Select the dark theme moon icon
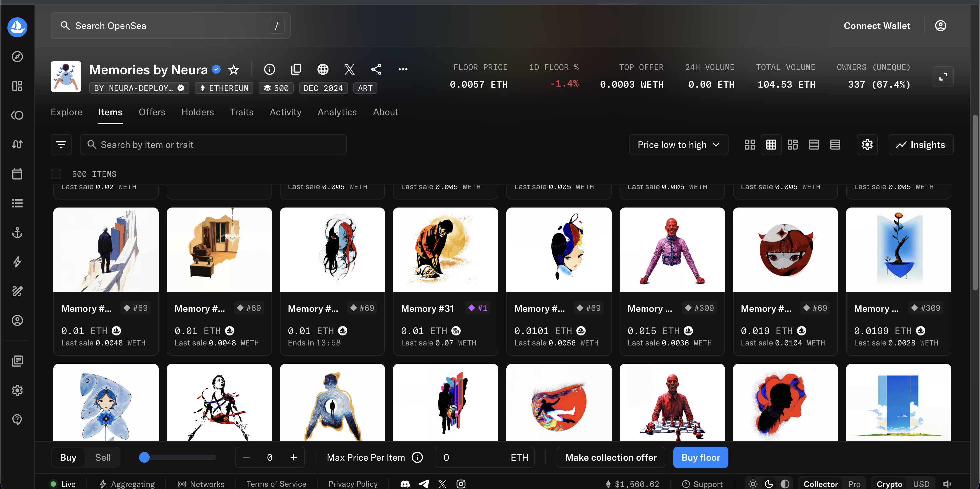This screenshot has height=489, width=980. (x=769, y=484)
